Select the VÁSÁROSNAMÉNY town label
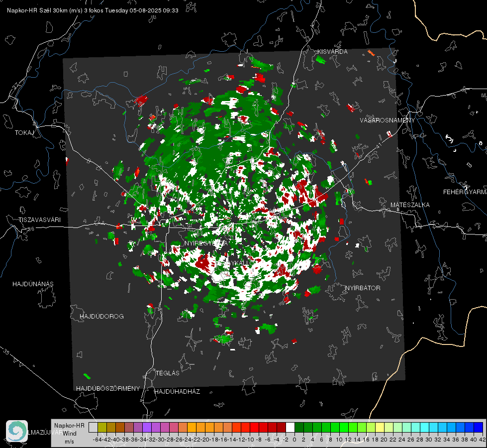This screenshot has height=448, width=487. tap(388, 120)
